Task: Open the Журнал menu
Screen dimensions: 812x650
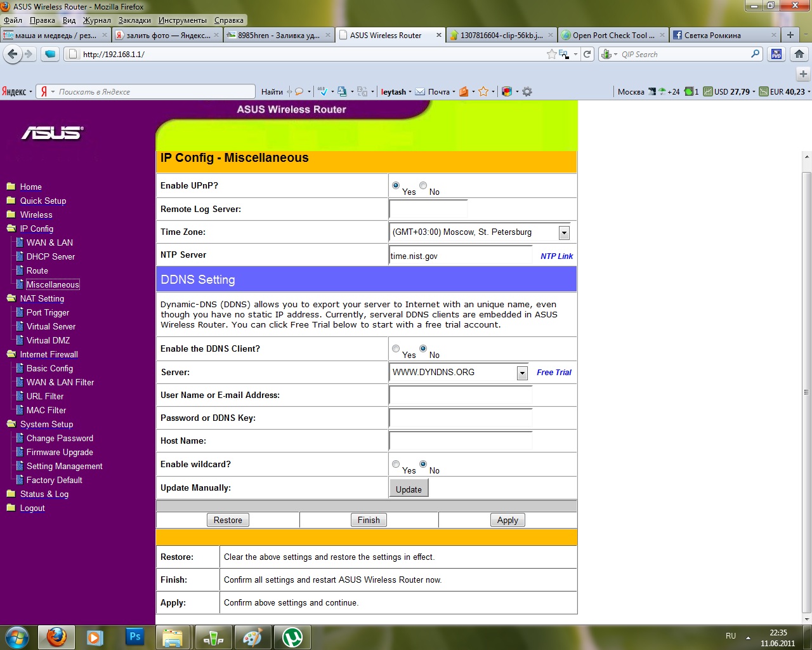Action: (x=97, y=20)
